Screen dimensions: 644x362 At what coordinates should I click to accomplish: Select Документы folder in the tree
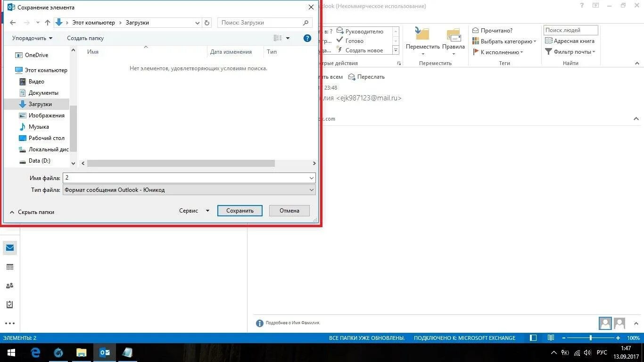pos(39,93)
